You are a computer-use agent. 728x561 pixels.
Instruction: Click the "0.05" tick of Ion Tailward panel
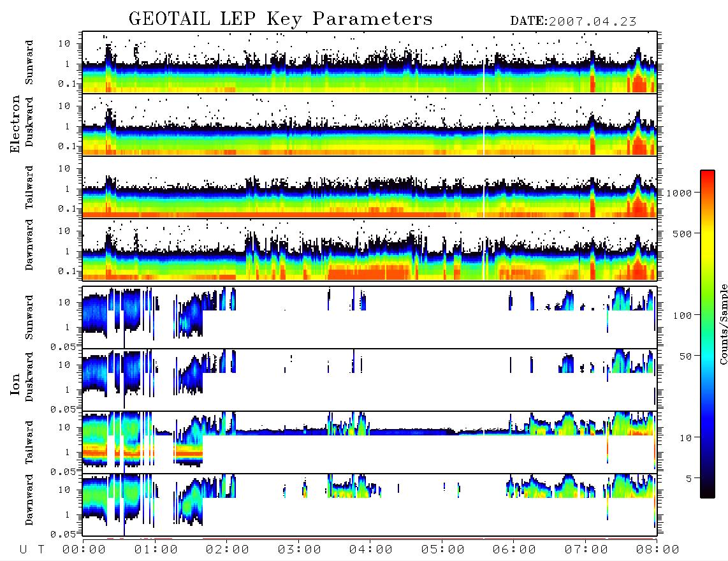click(64, 471)
